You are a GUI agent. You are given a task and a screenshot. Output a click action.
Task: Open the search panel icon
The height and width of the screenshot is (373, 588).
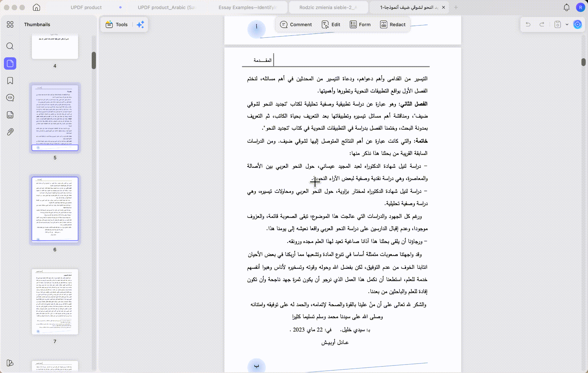pos(10,46)
